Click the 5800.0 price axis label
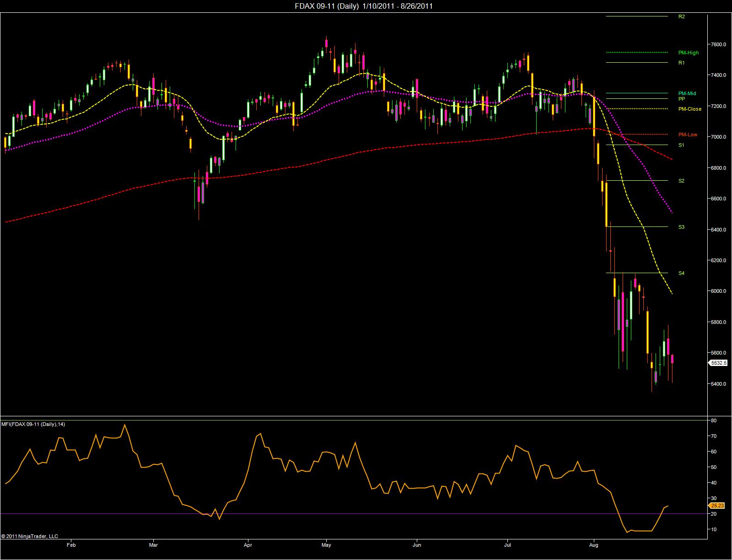This screenshot has width=732, height=560. (x=719, y=322)
